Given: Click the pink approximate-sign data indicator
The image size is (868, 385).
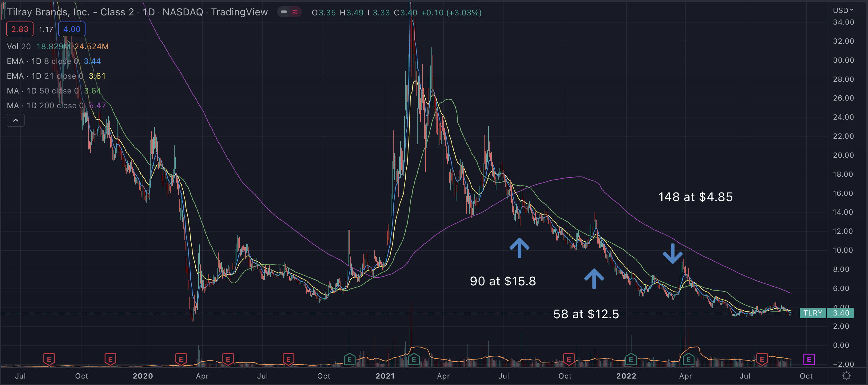Looking at the screenshot, I should tap(295, 12).
